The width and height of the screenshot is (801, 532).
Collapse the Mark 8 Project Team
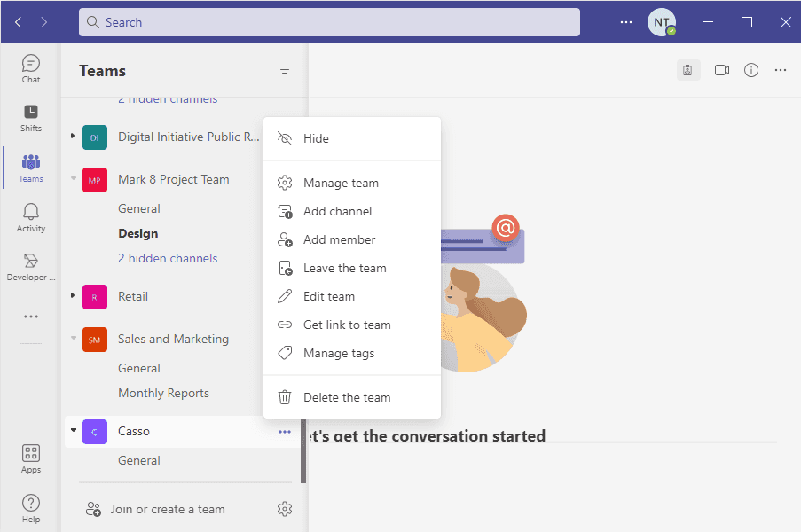[x=73, y=179]
